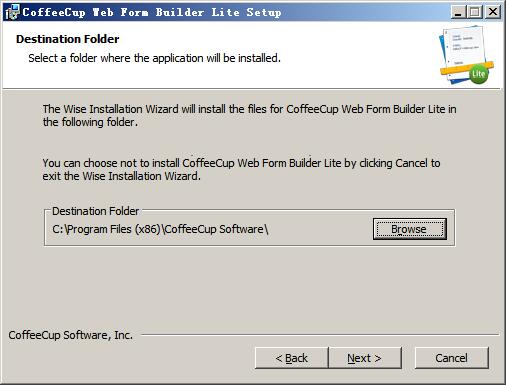Click the blue page edge in the logo
Viewport: 506px width, 385px height.
tap(443, 50)
